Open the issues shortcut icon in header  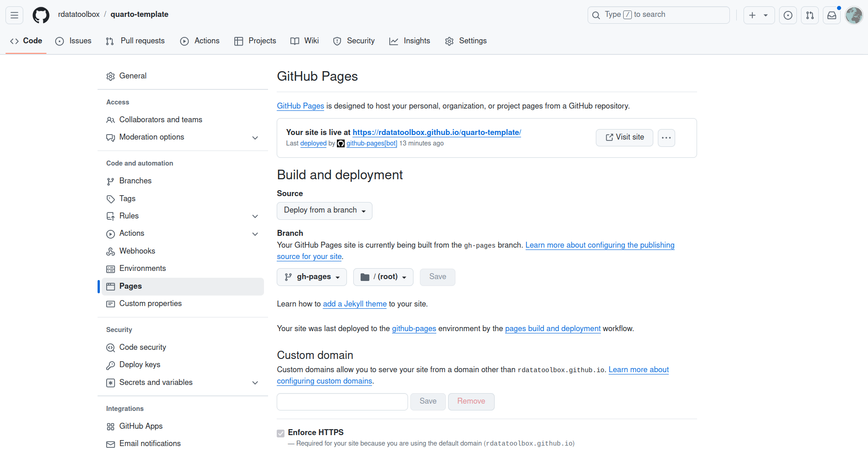tap(788, 15)
